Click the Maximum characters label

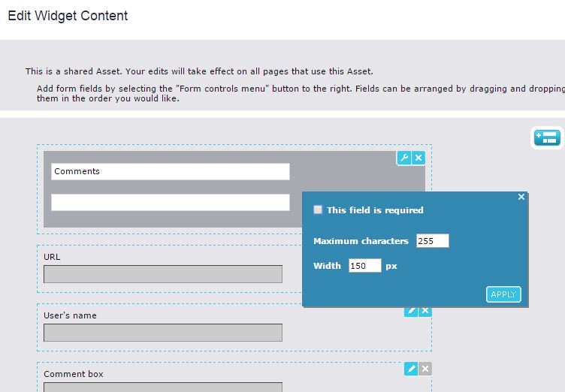click(361, 241)
